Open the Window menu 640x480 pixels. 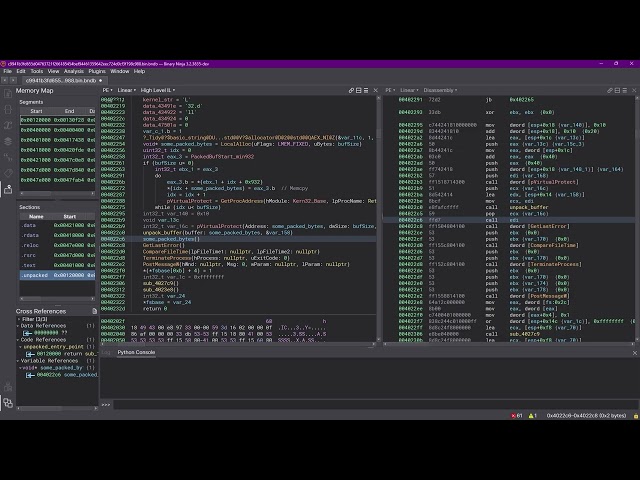coord(120,71)
